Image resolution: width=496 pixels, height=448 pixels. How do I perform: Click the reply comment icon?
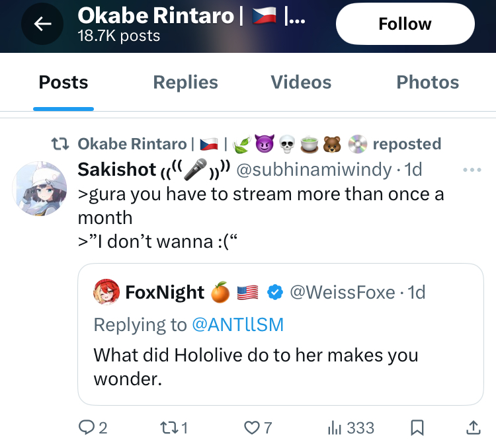point(87,428)
